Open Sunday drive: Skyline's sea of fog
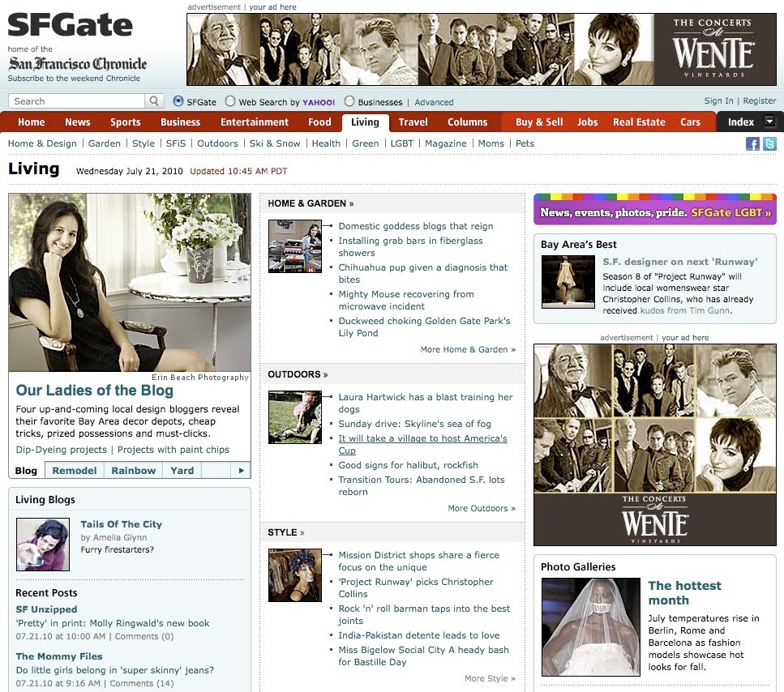The height and width of the screenshot is (692, 784). [x=414, y=424]
